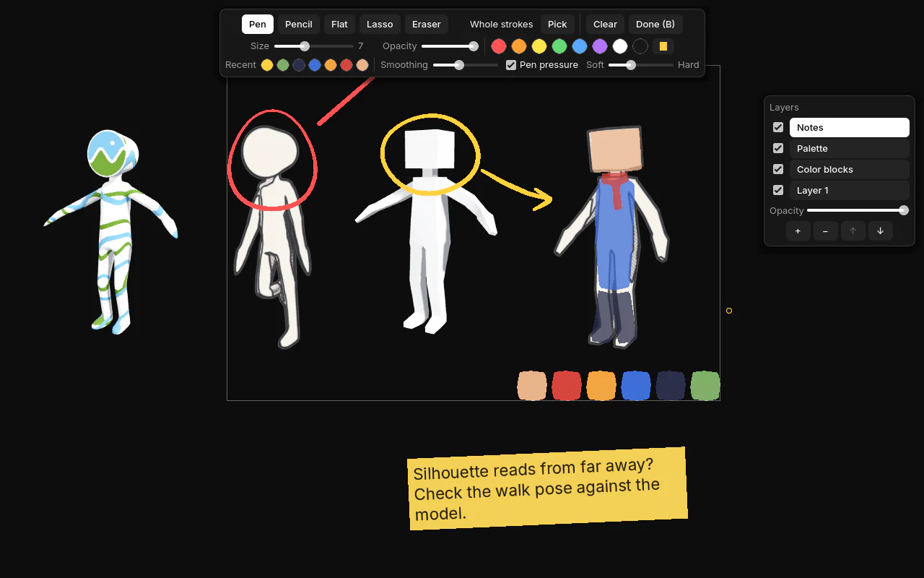Activate the Lasso tool
Image resolution: width=924 pixels, height=578 pixels.
tap(380, 24)
